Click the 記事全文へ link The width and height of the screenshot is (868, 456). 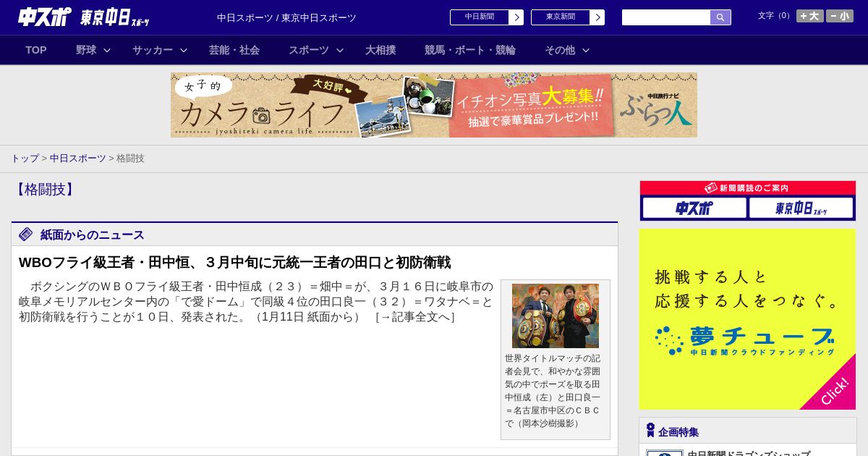415,317
